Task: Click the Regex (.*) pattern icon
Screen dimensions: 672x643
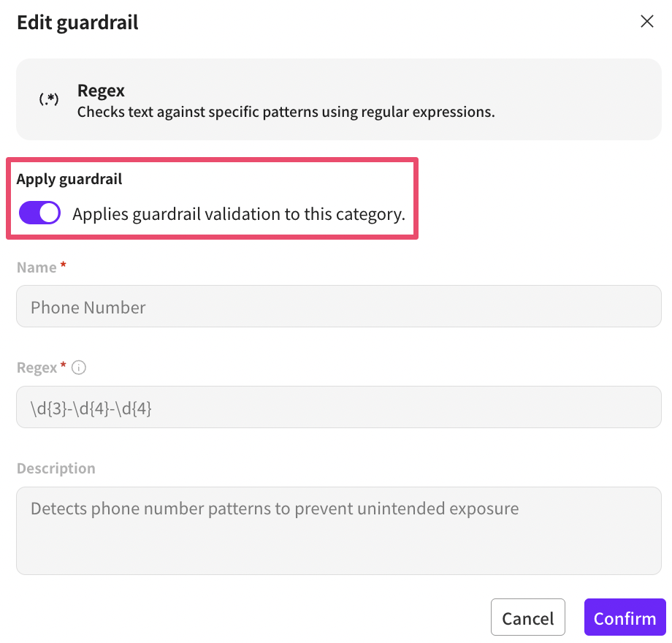Action: click(x=49, y=100)
